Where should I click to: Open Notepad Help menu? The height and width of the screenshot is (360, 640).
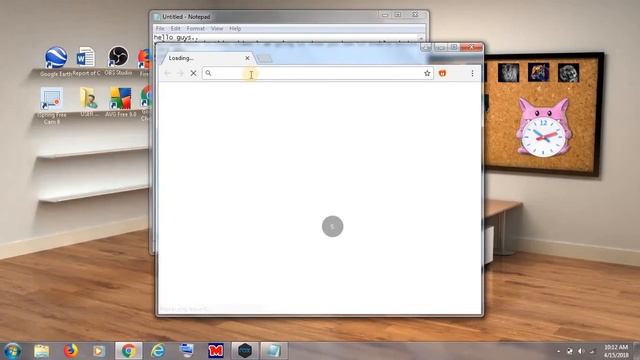[235, 29]
